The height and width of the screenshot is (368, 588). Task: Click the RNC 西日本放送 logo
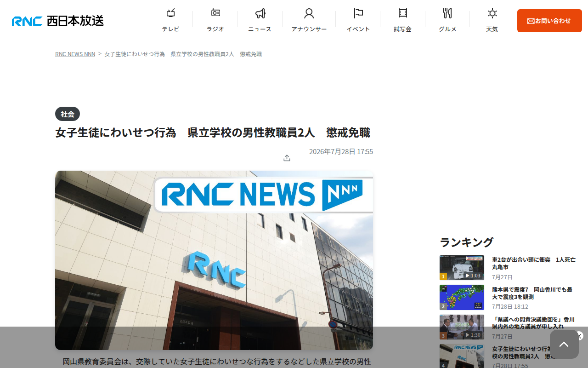pyautogui.click(x=58, y=21)
